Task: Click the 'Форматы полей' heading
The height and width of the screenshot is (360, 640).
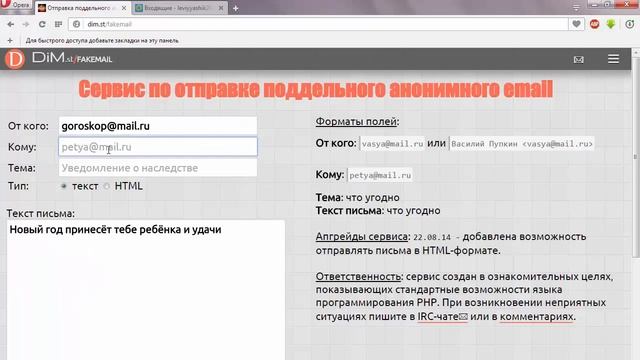Action: (x=356, y=122)
